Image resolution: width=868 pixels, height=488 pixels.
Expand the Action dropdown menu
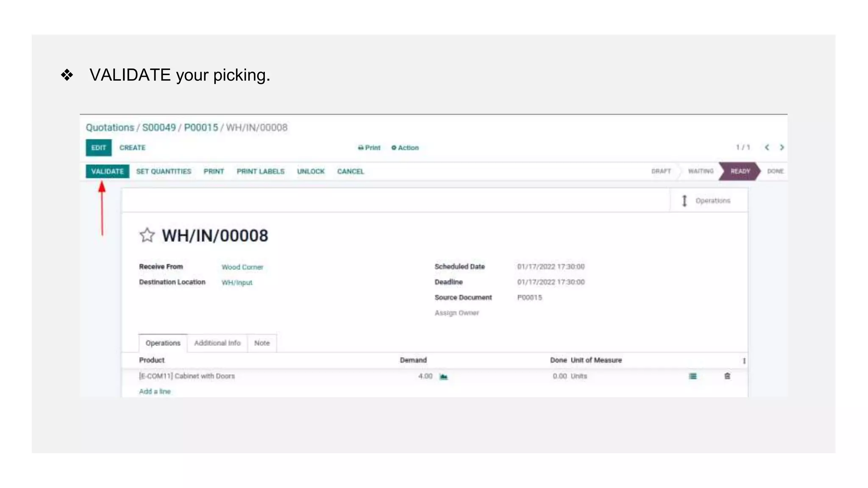click(x=405, y=148)
